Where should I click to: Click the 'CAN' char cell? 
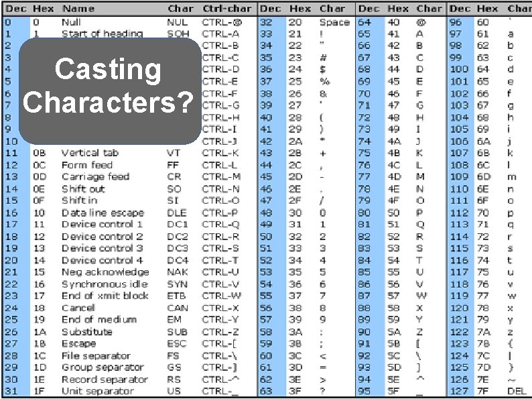[178, 308]
